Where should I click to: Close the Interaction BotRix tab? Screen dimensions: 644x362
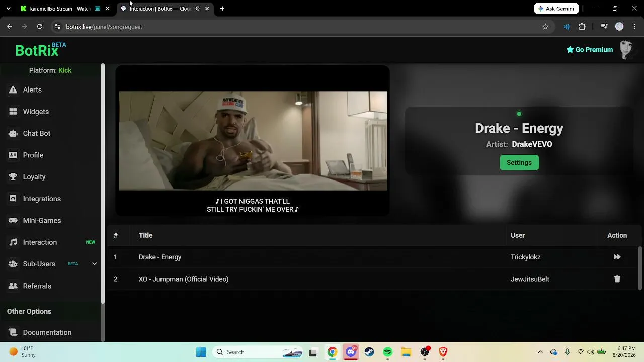(207, 9)
